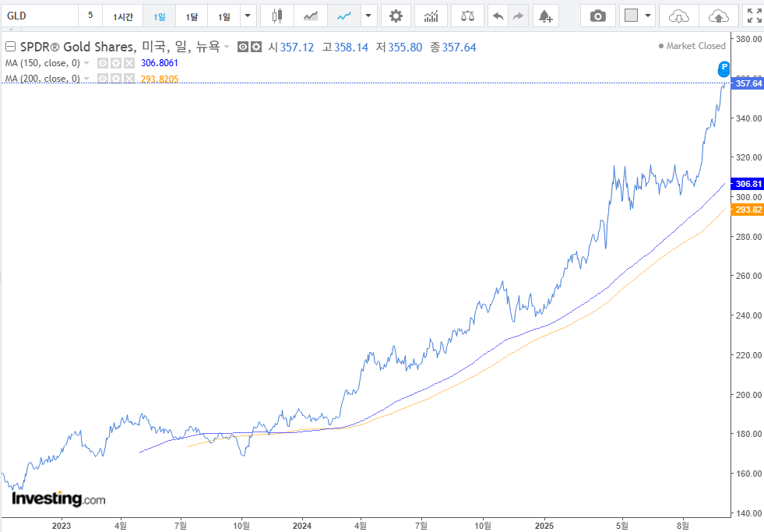Click the Market Closed status
The image size is (764, 532).
tap(692, 46)
